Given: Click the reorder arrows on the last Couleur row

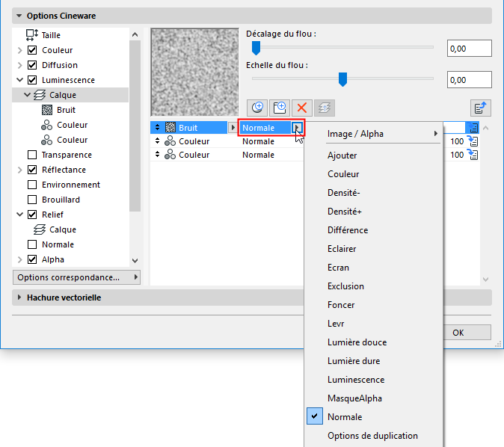Looking at the screenshot, I should pos(157,155).
